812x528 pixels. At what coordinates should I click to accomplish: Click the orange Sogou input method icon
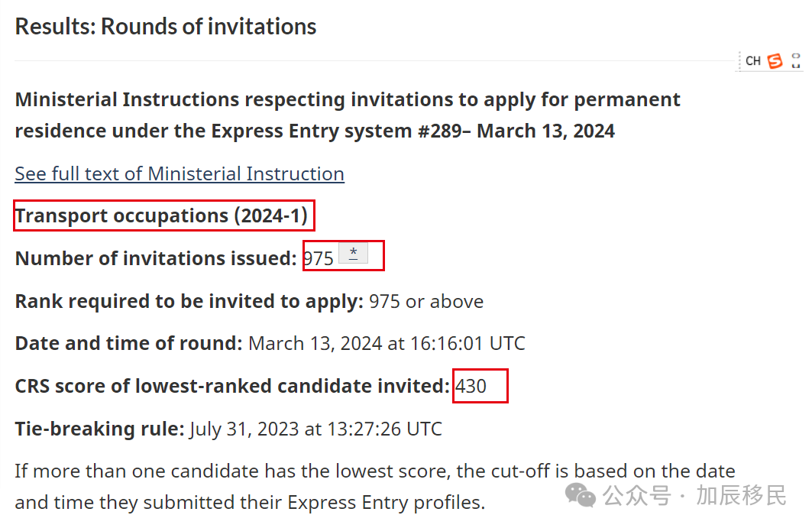coord(775,61)
